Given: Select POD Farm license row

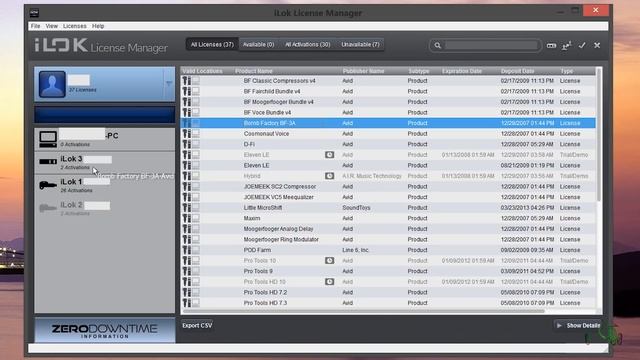Looking at the screenshot, I should click(388, 250).
